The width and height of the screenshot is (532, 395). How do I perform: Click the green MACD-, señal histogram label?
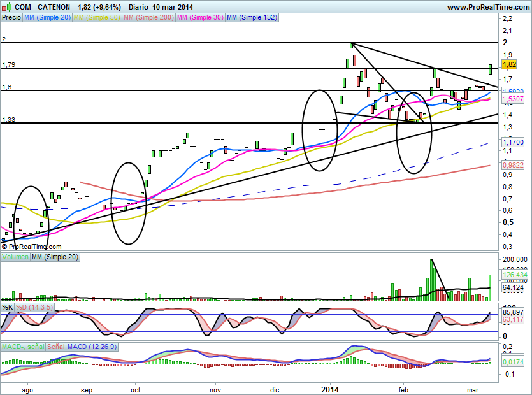point(23,346)
